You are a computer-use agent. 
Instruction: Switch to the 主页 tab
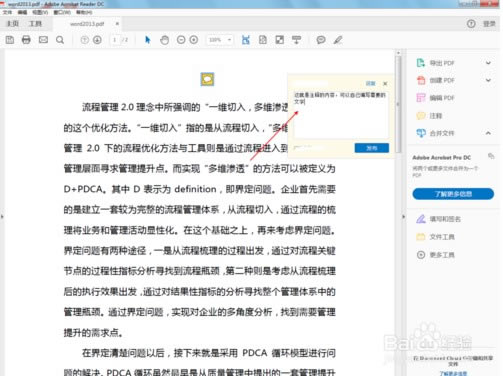click(x=13, y=24)
